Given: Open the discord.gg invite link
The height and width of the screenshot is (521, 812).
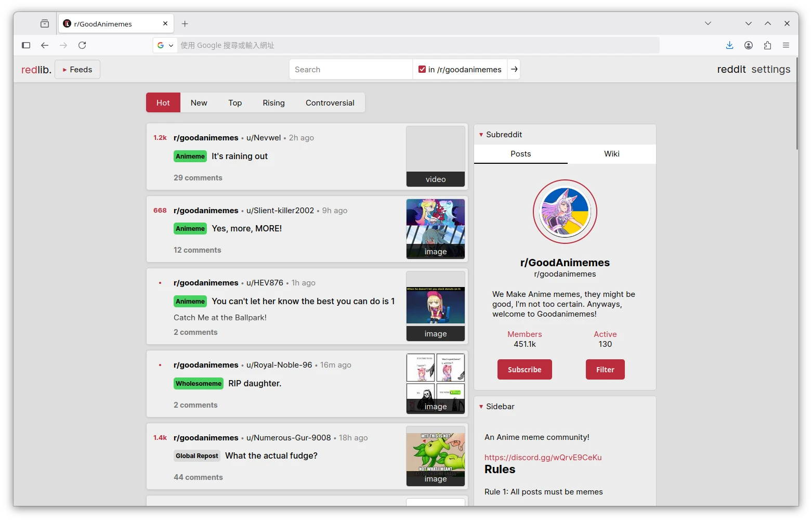Looking at the screenshot, I should (543, 458).
